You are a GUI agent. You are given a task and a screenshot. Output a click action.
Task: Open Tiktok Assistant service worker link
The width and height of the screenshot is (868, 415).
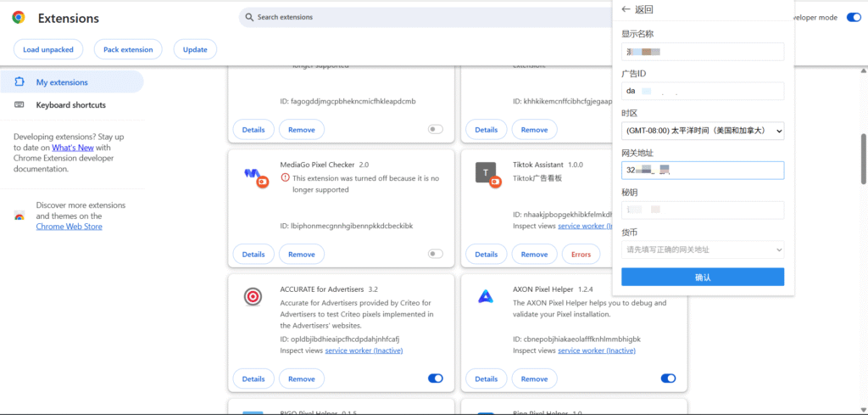[x=585, y=226]
